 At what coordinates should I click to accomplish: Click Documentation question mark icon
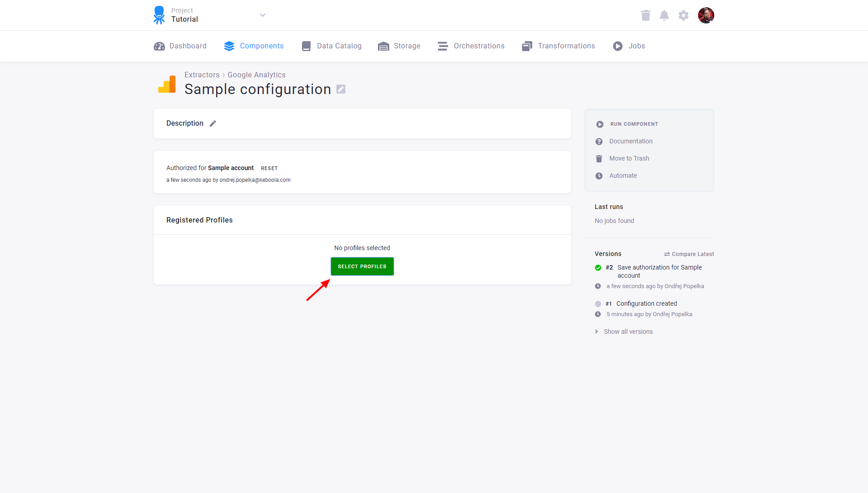click(599, 142)
